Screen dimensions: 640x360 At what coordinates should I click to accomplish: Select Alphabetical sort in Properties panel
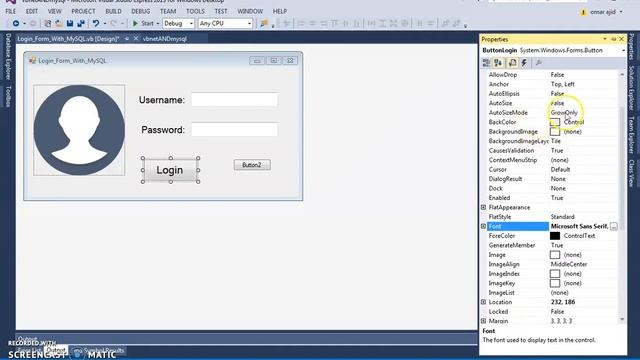tap(498, 63)
